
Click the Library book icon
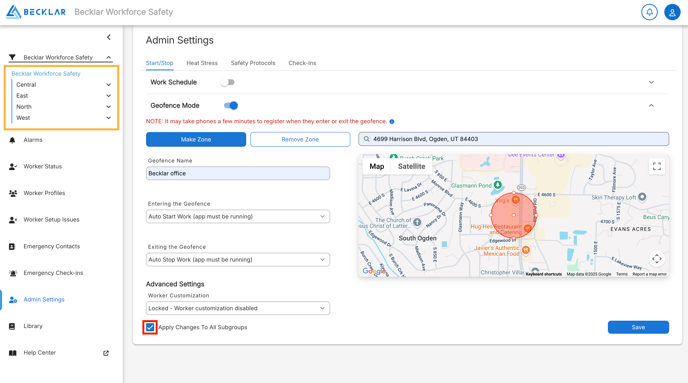pyautogui.click(x=12, y=326)
